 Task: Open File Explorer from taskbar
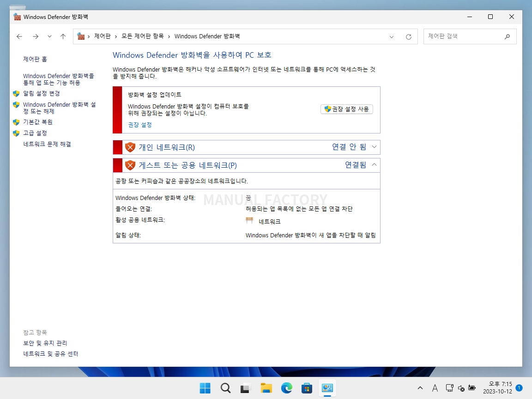coord(266,388)
